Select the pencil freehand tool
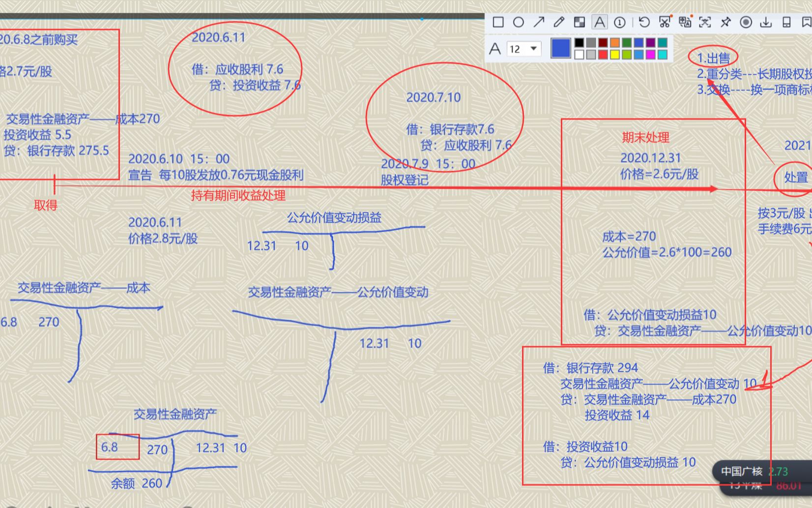Image resolution: width=812 pixels, height=508 pixels. 559,22
